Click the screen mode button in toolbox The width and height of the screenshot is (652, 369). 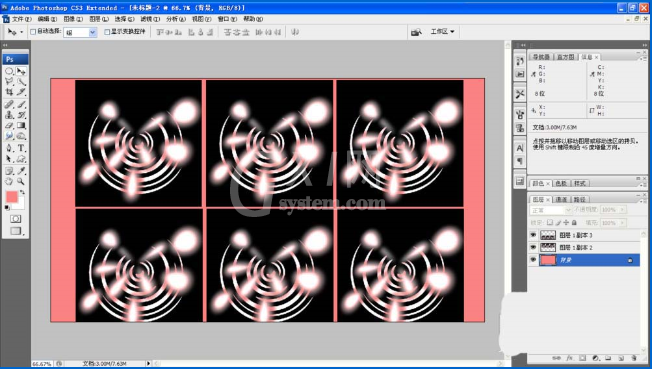tap(16, 231)
